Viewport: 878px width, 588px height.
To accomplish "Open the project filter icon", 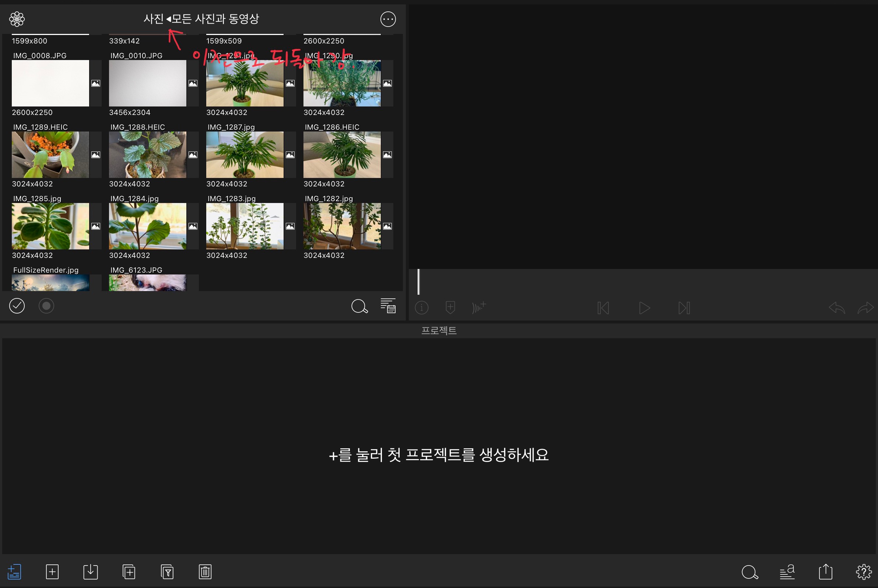I will pyautogui.click(x=167, y=572).
